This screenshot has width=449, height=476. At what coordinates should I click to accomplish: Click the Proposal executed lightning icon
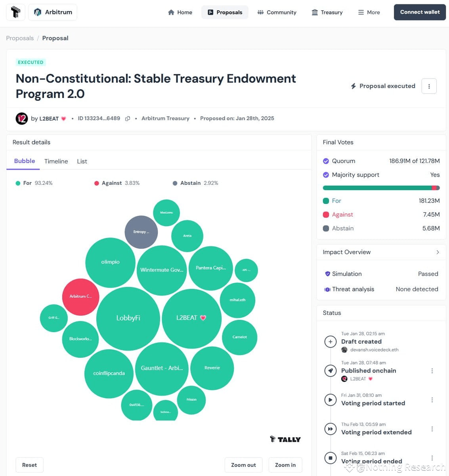point(353,86)
